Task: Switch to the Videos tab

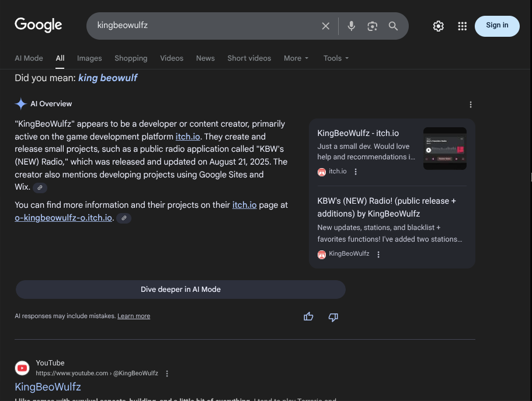Action: pos(172,58)
